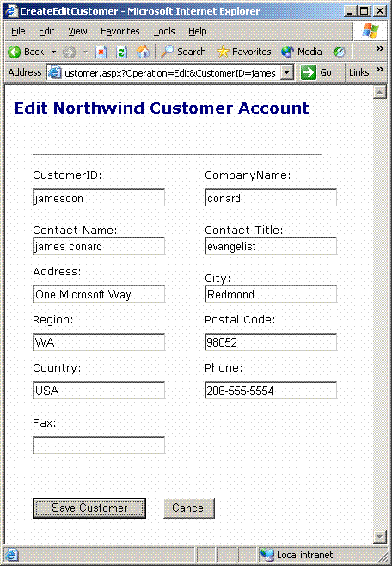Image resolution: width=392 pixels, height=566 pixels.
Task: Click the Contact Title field with evangelist
Action: coord(271,246)
